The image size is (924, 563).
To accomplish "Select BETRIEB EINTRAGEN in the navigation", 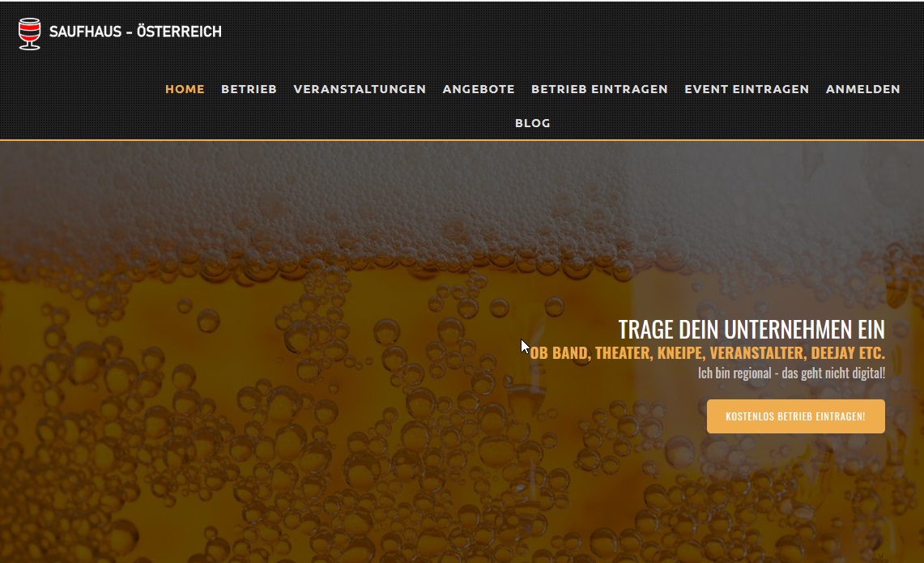I will tap(599, 89).
